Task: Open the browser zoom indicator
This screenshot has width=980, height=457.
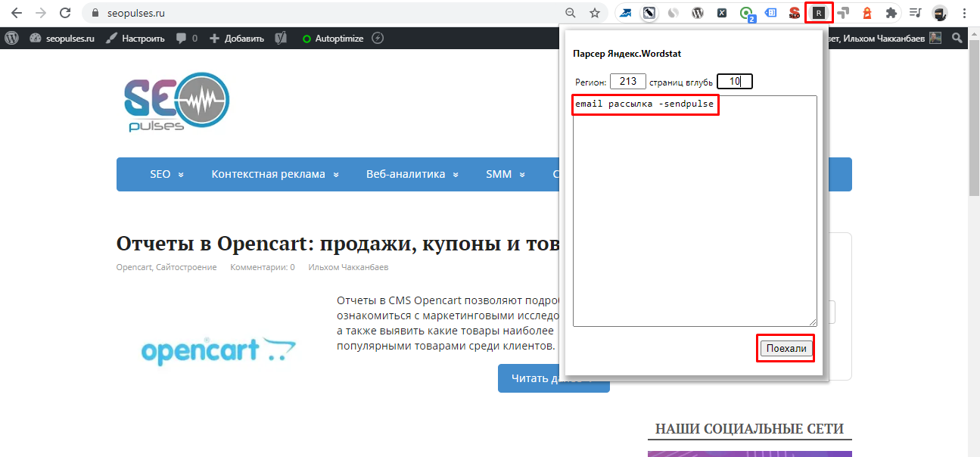Action: [x=571, y=13]
